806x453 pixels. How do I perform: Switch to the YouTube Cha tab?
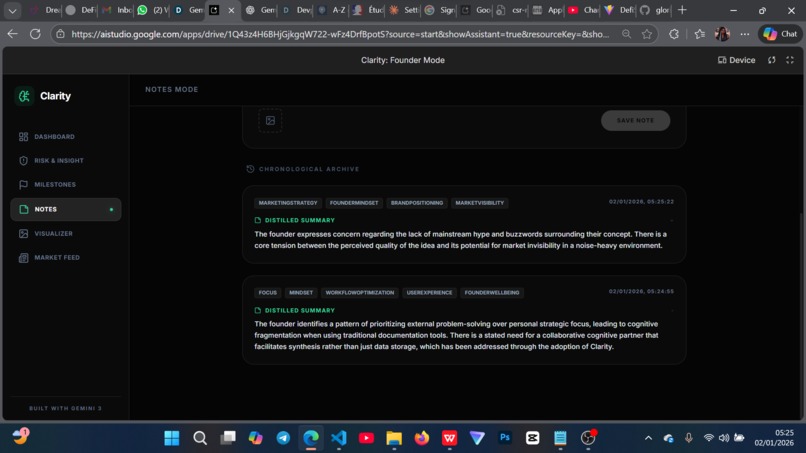pos(583,10)
